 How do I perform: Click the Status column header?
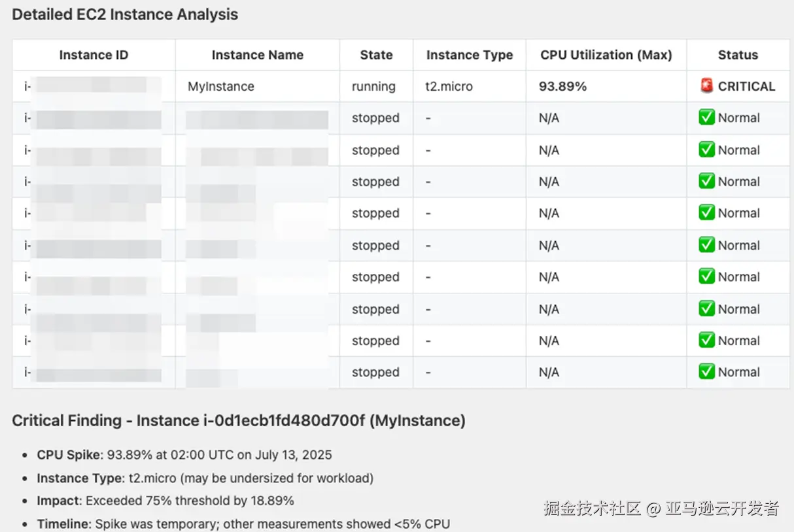pos(738,55)
